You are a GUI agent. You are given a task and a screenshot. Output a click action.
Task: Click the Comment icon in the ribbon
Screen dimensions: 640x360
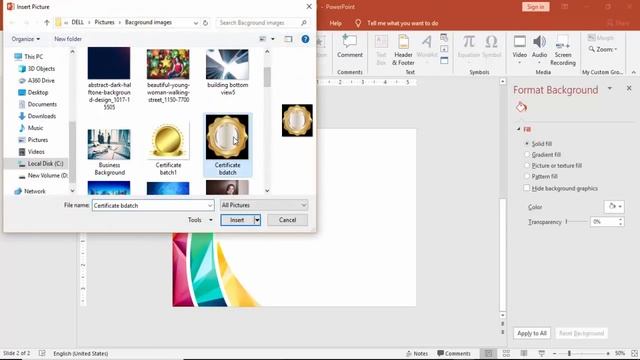349,46
